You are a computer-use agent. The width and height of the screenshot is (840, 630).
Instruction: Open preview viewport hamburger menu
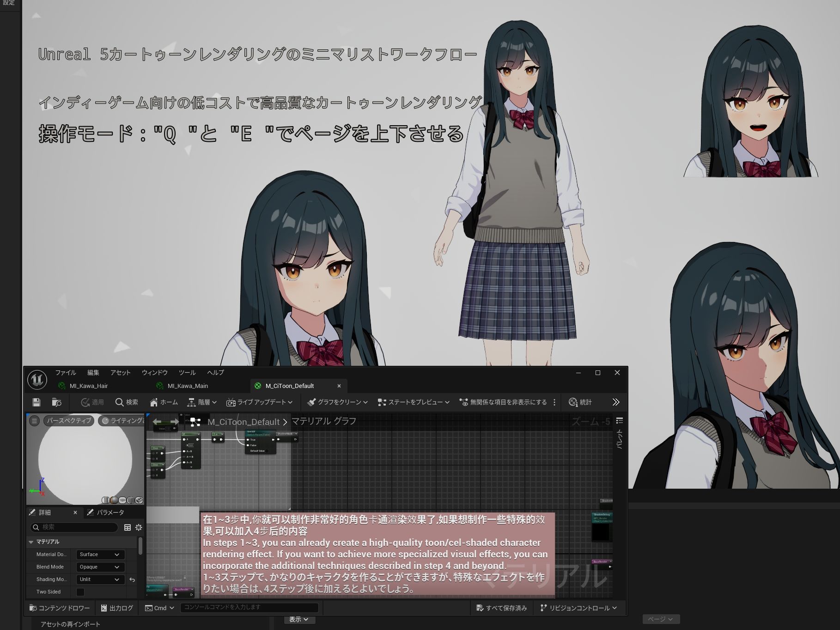pos(34,421)
